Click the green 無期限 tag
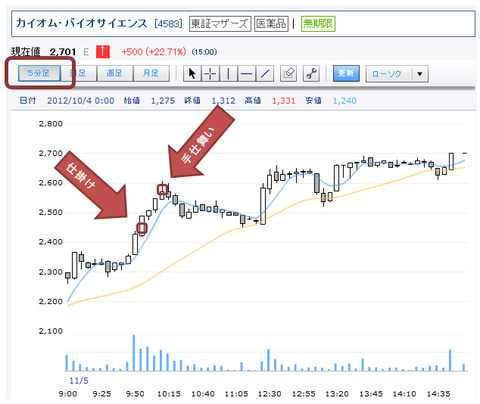Image resolution: width=480 pixels, height=404 pixels. 318,24
